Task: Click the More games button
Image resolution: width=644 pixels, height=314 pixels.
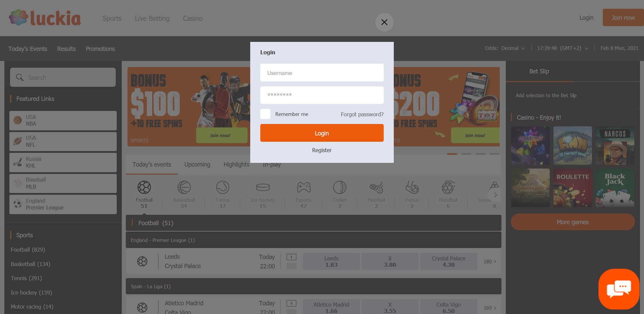Action: tap(573, 222)
